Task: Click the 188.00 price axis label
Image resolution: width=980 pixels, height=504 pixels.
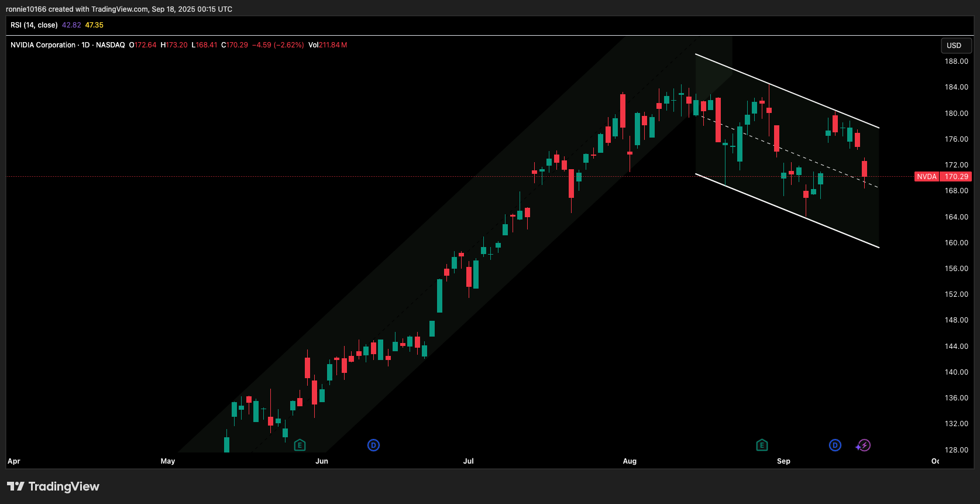Action: [x=957, y=61]
